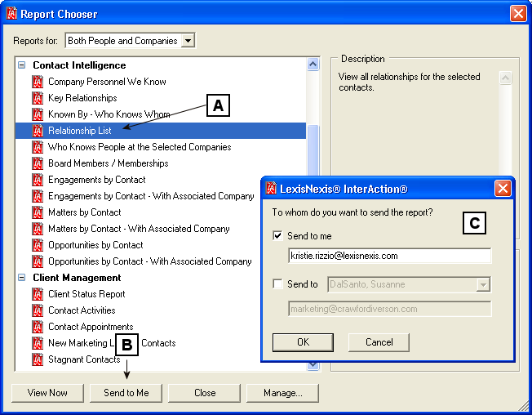This screenshot has width=532, height=415.
Task: Click the Engagements by Contact report icon
Action: pyautogui.click(x=38, y=180)
